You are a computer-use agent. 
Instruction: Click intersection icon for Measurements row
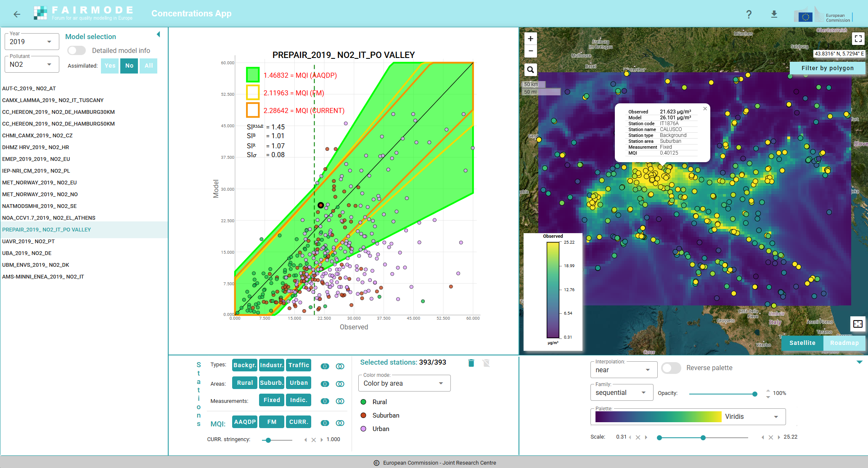pyautogui.click(x=325, y=401)
